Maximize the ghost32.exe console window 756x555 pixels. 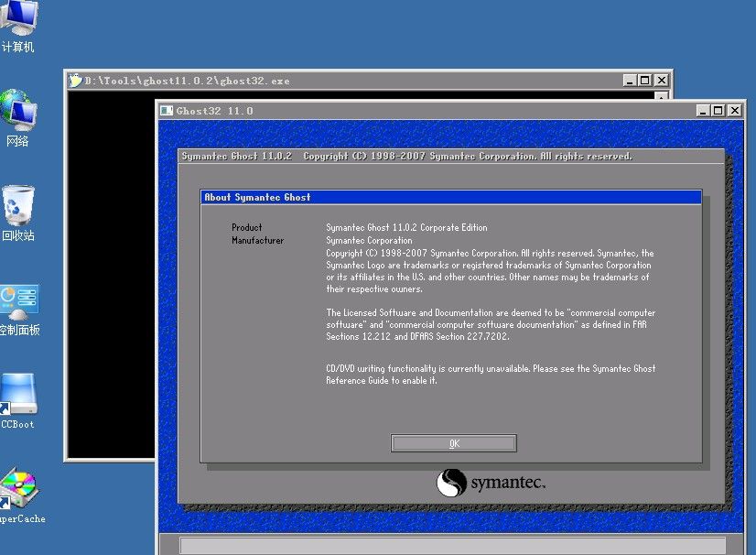[645, 80]
